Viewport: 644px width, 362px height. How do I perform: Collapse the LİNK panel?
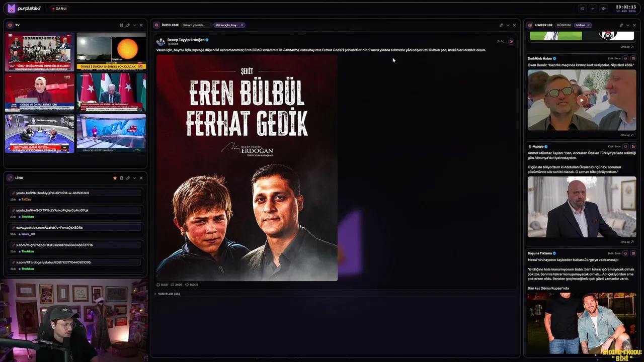[134, 178]
